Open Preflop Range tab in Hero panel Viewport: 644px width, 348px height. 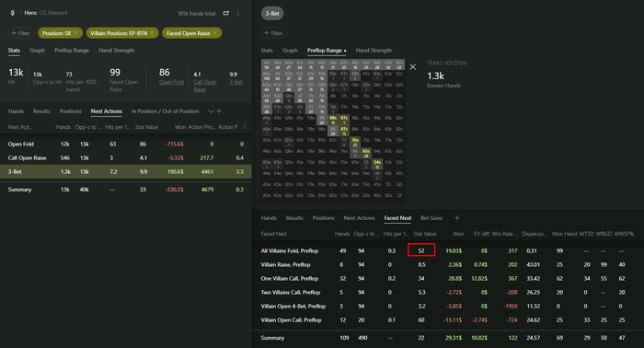[72, 50]
